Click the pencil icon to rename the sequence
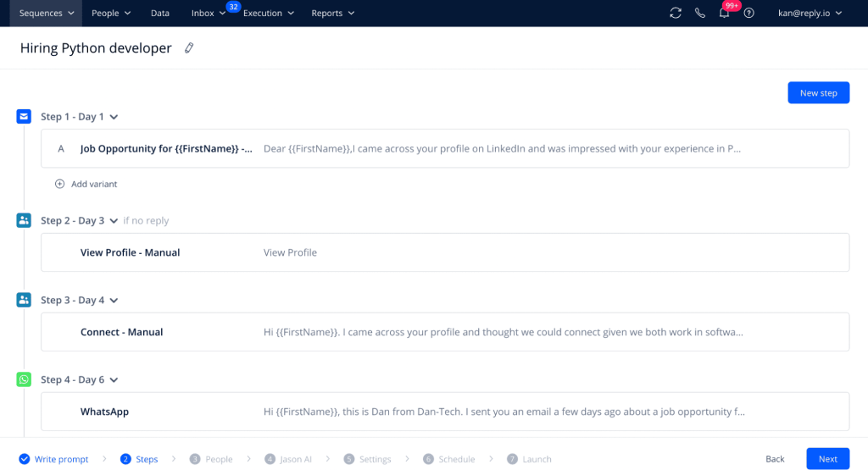 (189, 48)
